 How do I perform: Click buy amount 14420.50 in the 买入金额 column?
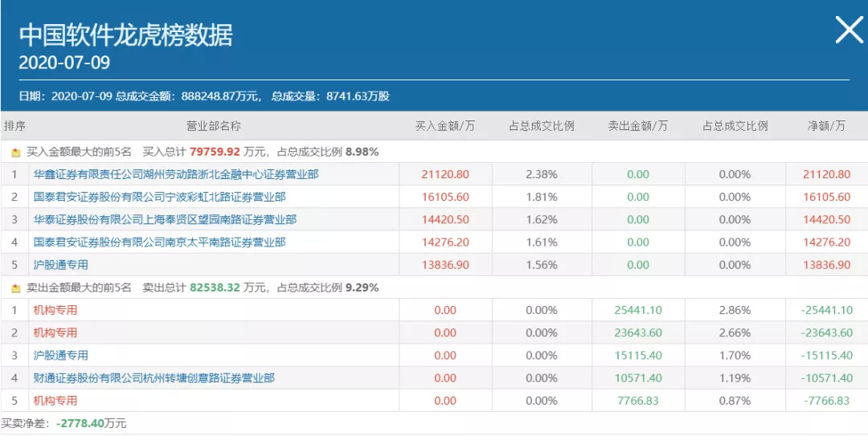445,220
